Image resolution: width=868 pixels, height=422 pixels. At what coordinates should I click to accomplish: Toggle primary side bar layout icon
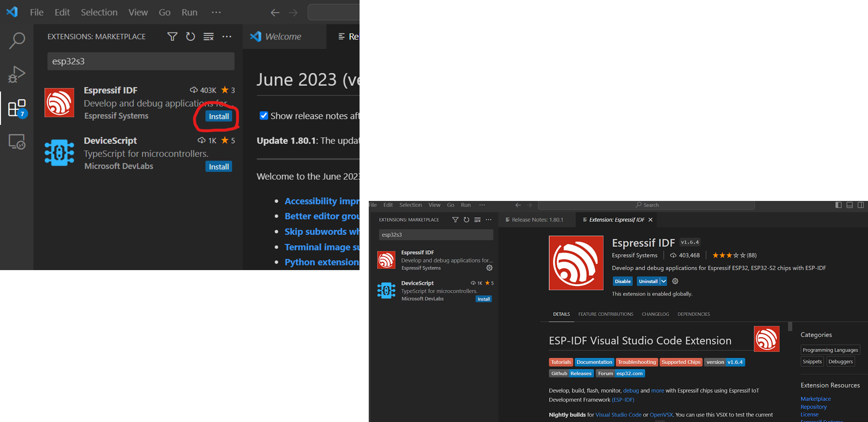pos(839,205)
